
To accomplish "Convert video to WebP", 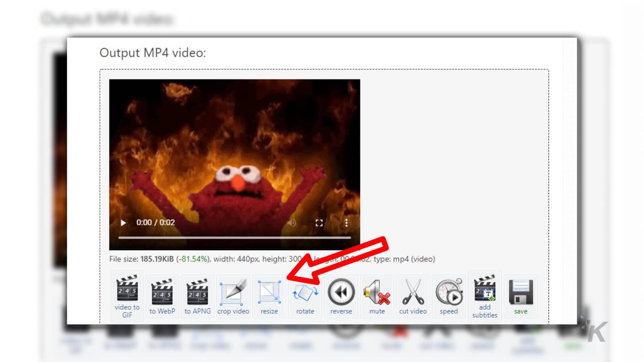I will pyautogui.click(x=162, y=296).
